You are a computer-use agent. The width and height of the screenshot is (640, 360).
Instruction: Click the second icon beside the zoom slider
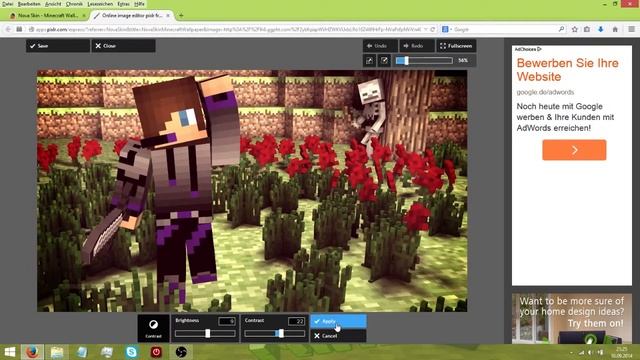(x=384, y=60)
